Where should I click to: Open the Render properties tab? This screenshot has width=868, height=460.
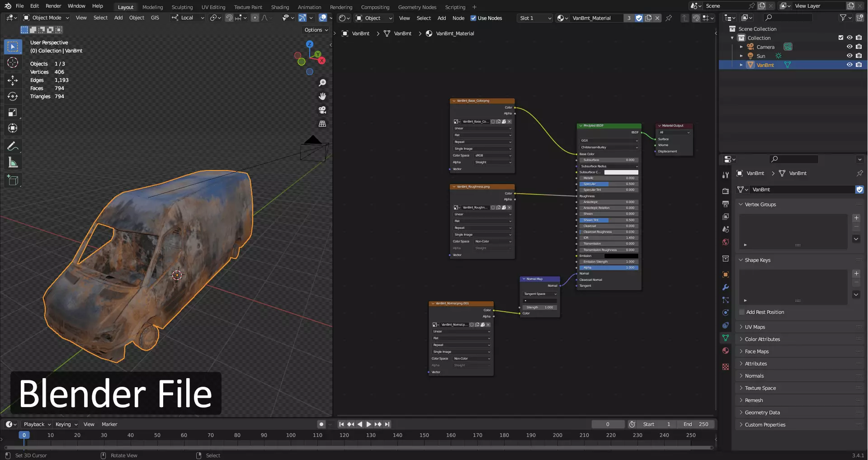pyautogui.click(x=726, y=191)
